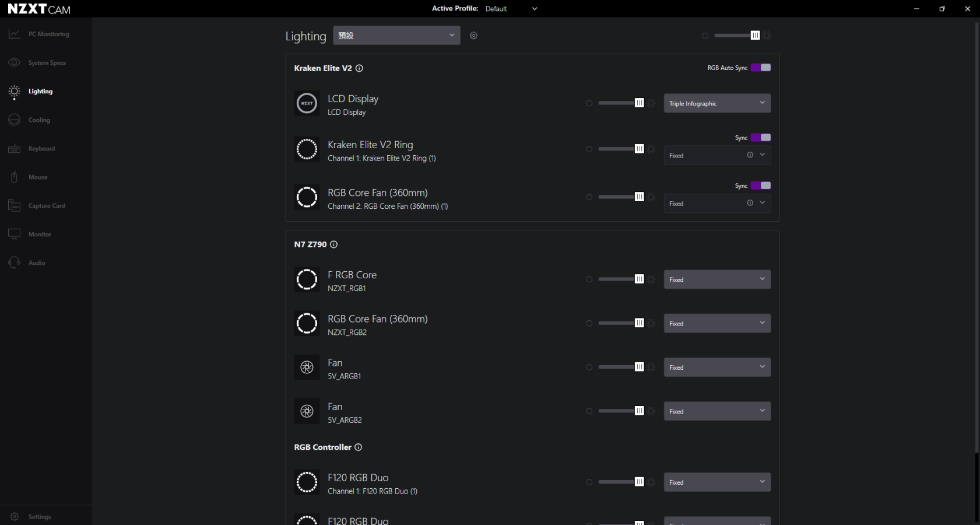Click the info icon beside Kraken Elite V2

click(x=359, y=68)
